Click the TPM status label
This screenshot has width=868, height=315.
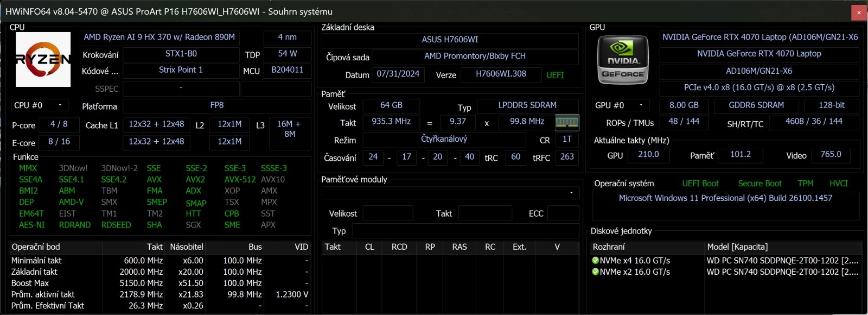click(x=806, y=184)
